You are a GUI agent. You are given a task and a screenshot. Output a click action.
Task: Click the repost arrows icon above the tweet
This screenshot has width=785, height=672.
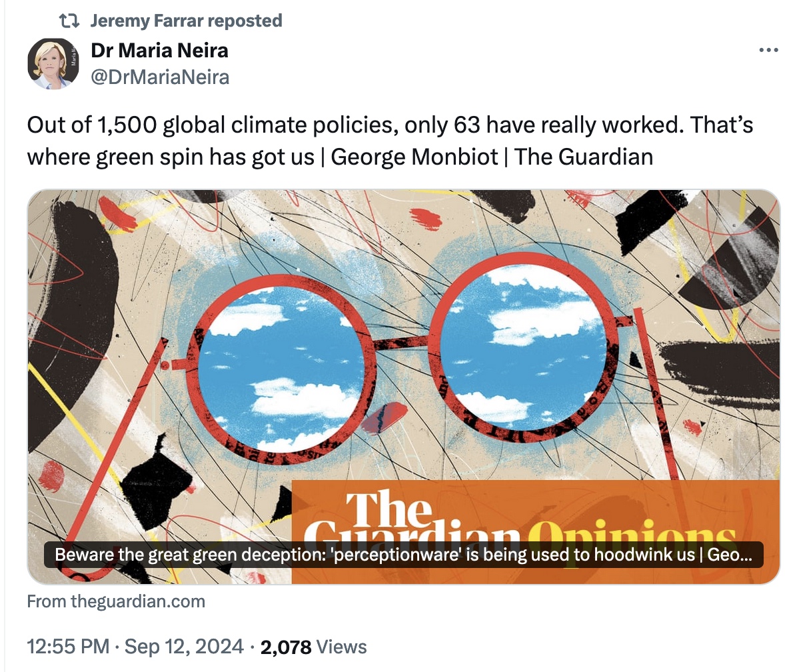coord(67,21)
